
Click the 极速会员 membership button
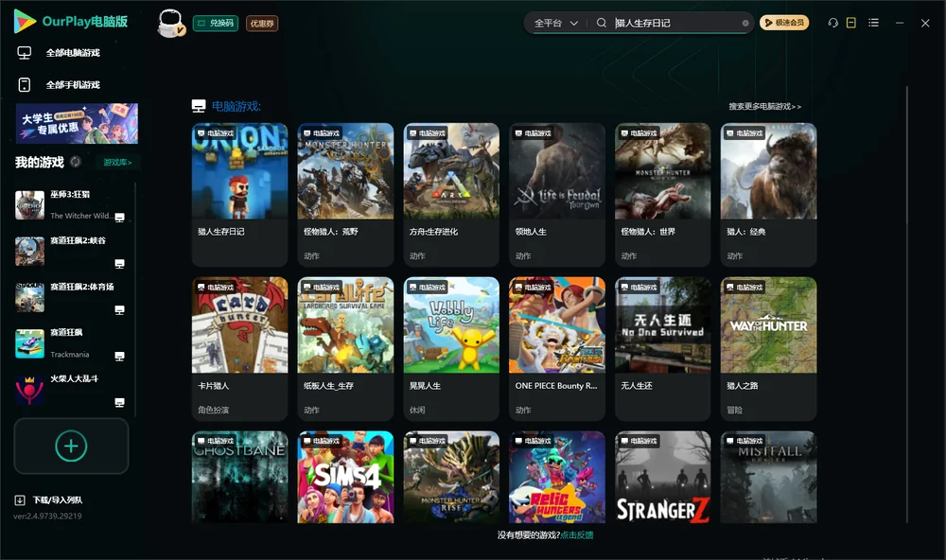(x=783, y=23)
